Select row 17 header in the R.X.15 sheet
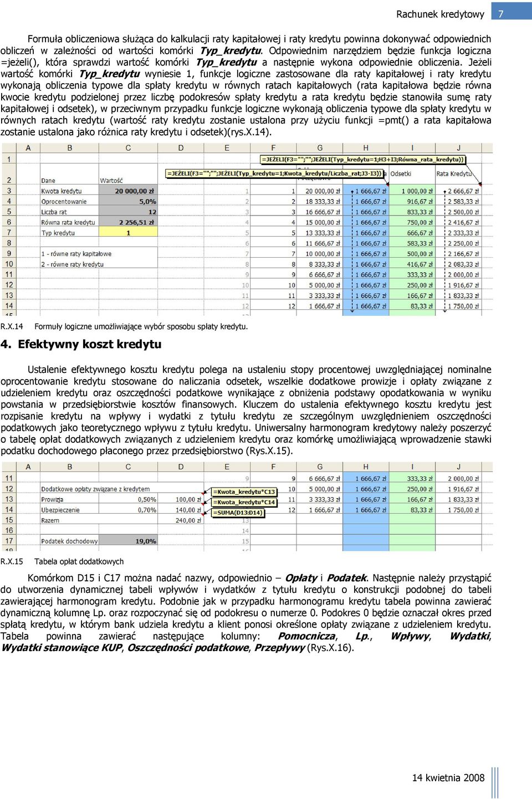The image size is (532, 799). [x=9, y=541]
